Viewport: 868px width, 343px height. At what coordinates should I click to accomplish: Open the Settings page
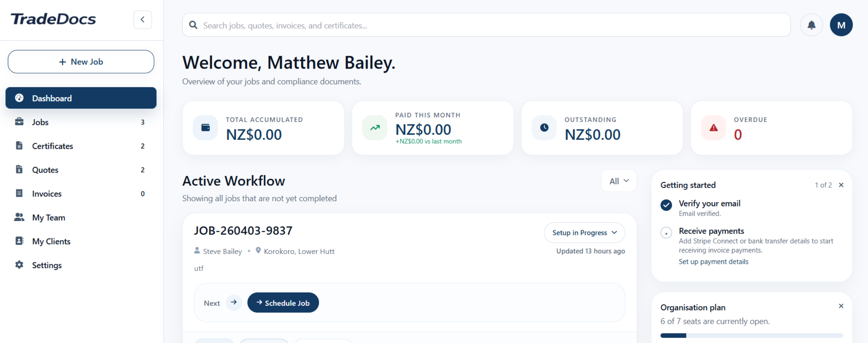tap(47, 265)
